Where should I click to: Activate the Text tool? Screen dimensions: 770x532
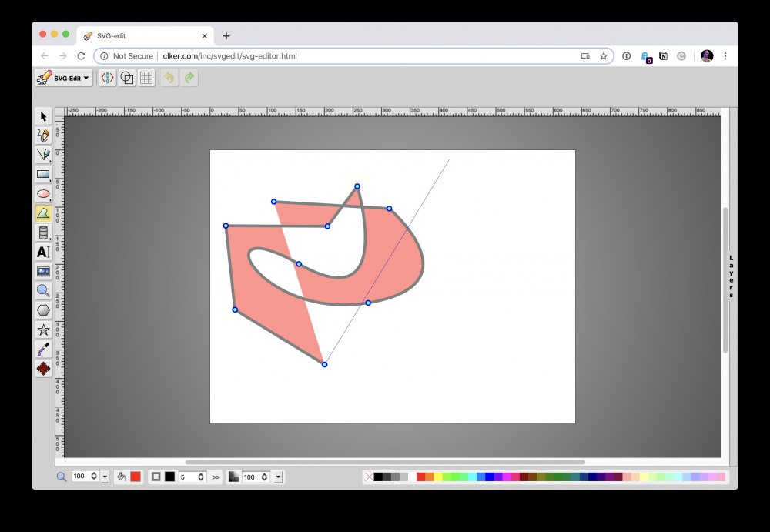tap(43, 252)
